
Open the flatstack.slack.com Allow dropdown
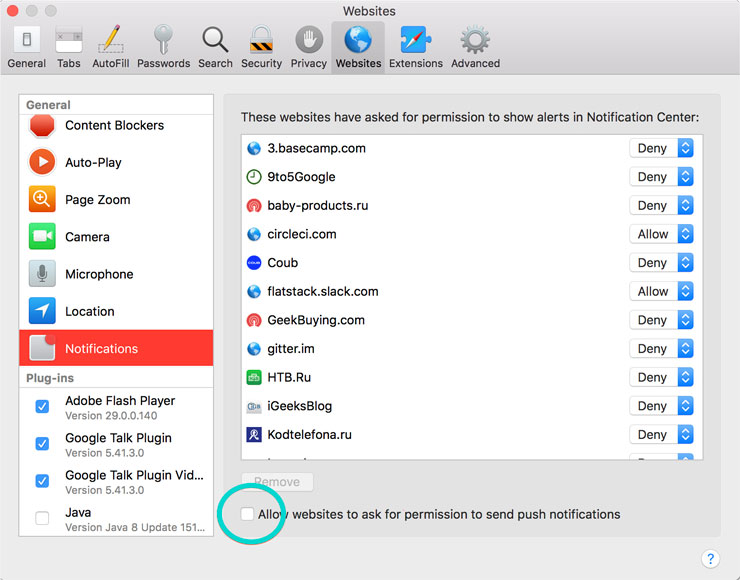pos(661,292)
